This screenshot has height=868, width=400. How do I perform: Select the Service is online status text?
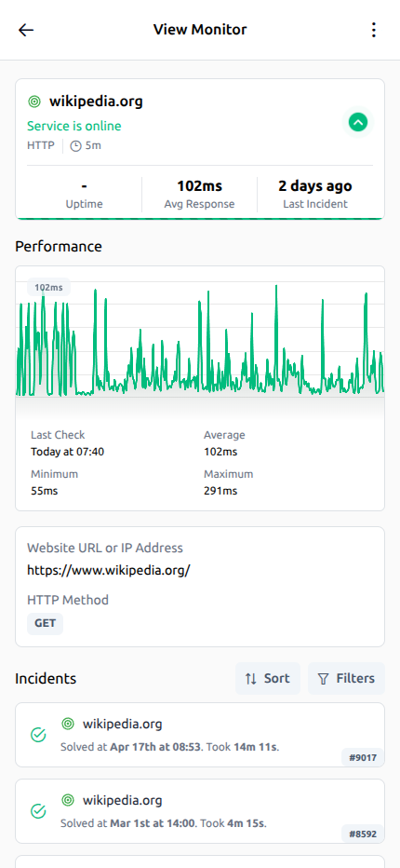coord(74,126)
